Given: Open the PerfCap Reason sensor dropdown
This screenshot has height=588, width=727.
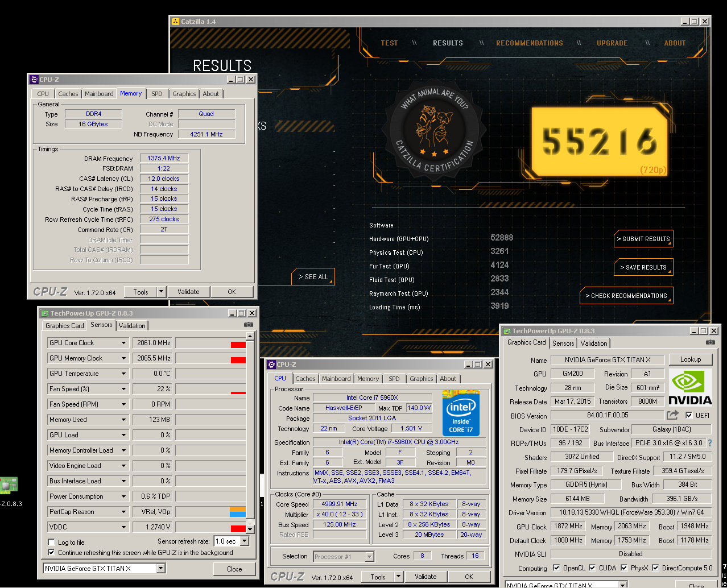Looking at the screenshot, I should tap(123, 512).
